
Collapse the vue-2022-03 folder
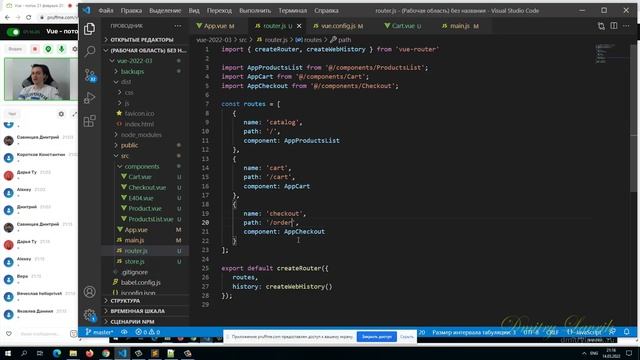tap(135, 60)
